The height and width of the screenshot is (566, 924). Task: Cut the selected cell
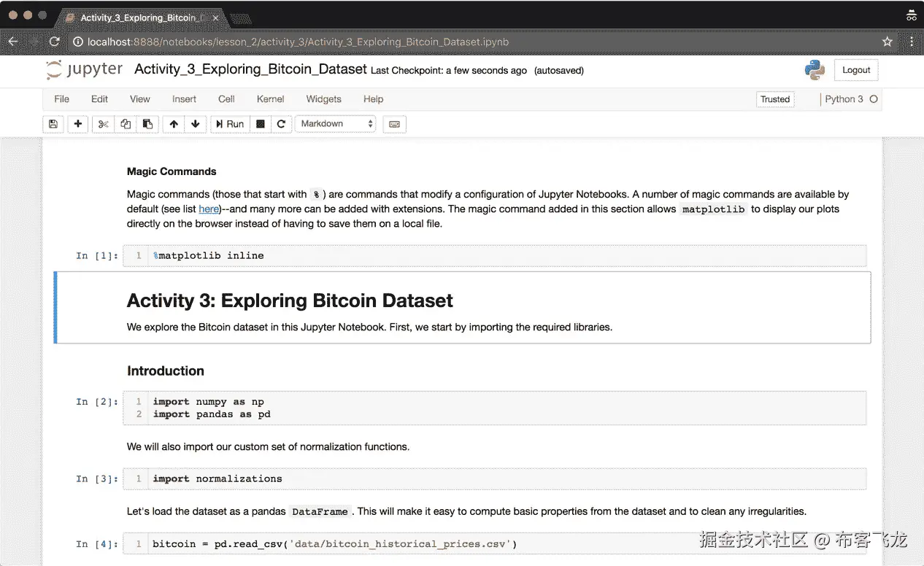[104, 124]
